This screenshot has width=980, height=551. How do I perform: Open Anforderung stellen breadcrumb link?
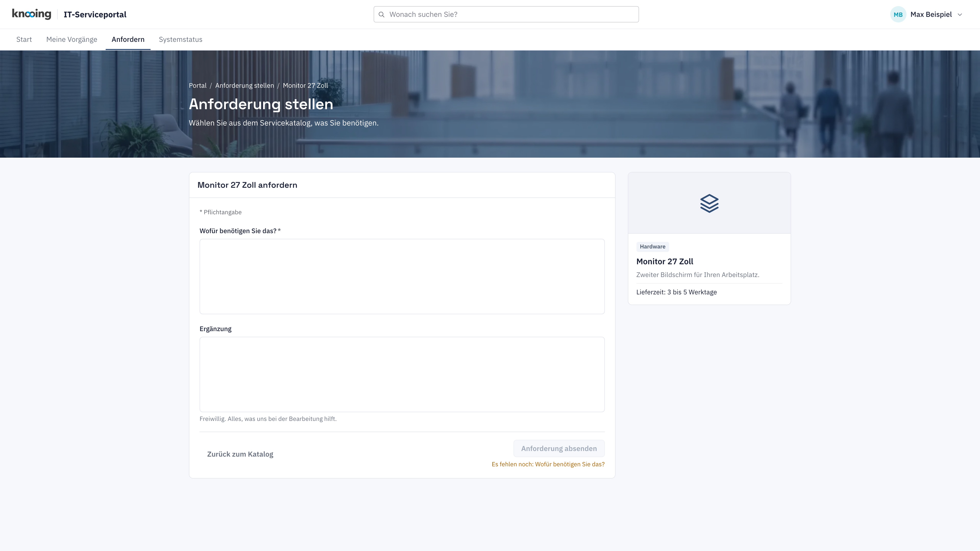coord(244,85)
